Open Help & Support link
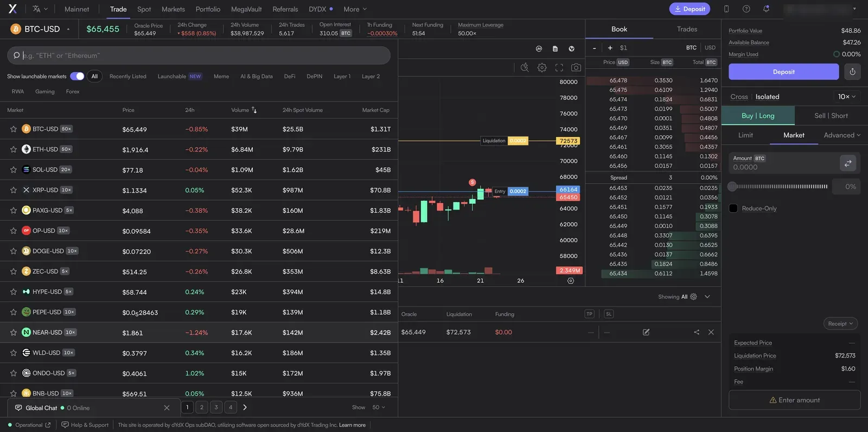 [85, 425]
